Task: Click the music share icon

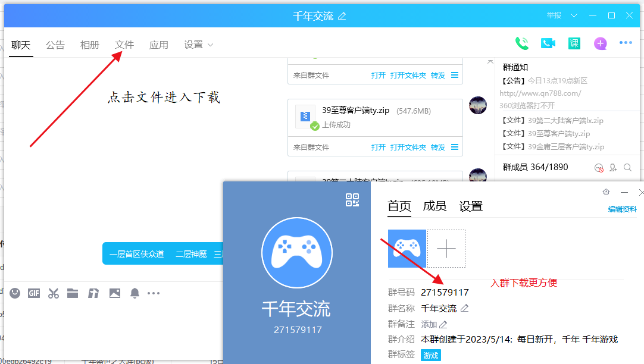Action: [x=93, y=293]
